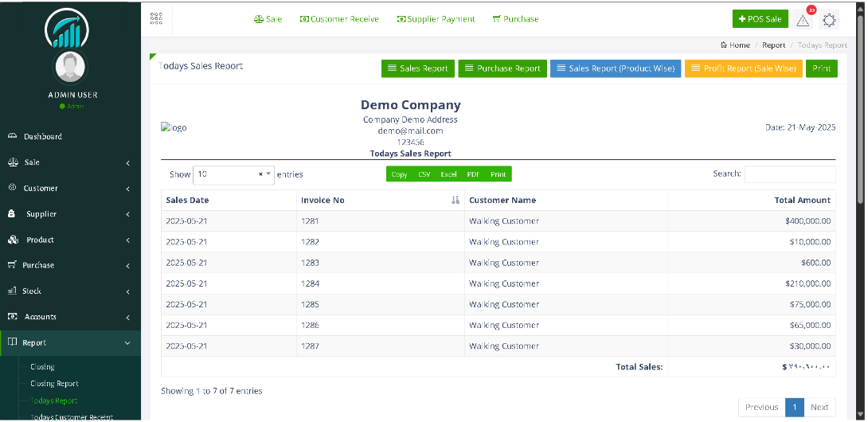Click the Home breadcrumb link
Screen dimensions: 868x422
[x=740, y=45]
